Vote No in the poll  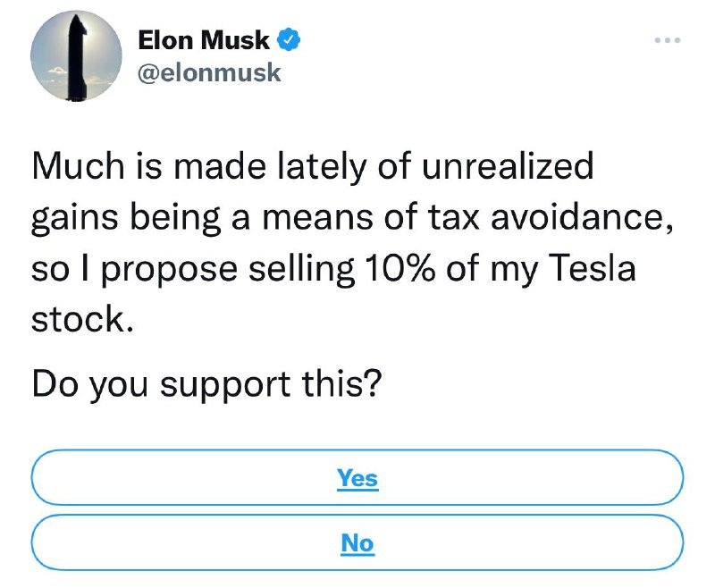pos(357,542)
